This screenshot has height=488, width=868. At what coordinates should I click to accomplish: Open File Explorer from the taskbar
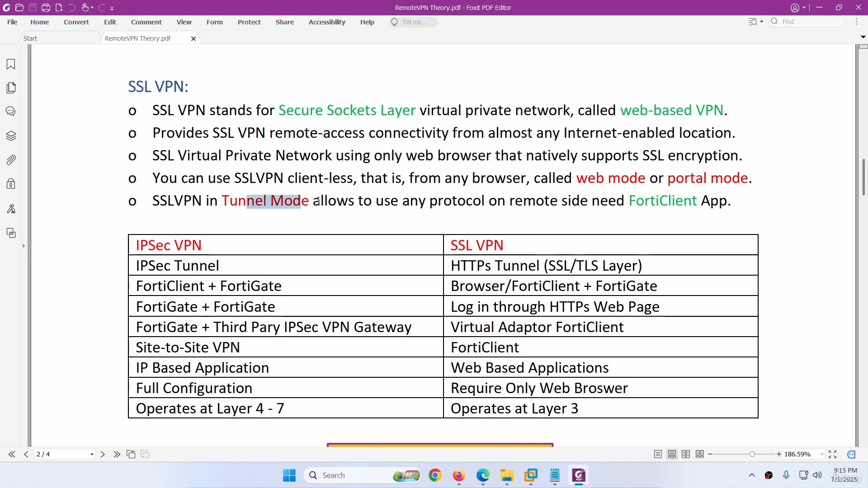(x=507, y=475)
